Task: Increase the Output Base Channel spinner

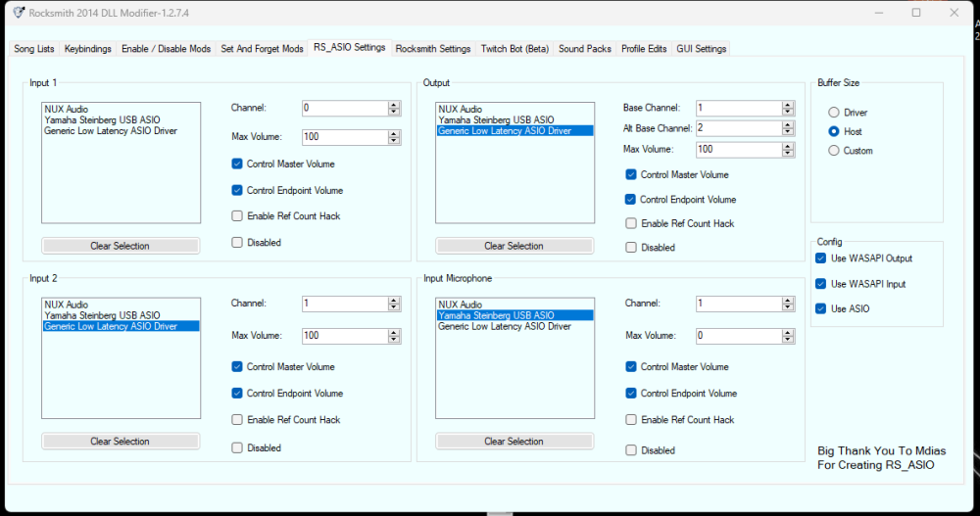Action: pyautogui.click(x=788, y=105)
